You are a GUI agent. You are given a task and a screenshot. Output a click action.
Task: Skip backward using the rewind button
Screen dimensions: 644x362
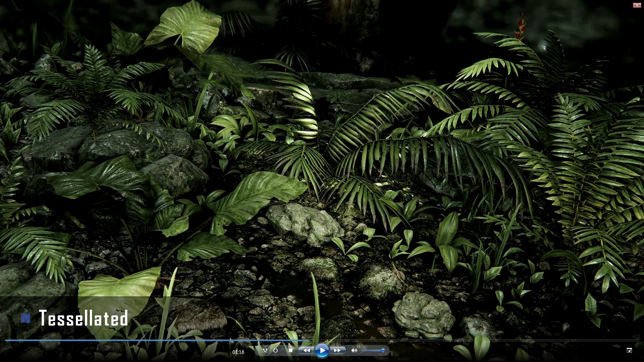tap(306, 350)
